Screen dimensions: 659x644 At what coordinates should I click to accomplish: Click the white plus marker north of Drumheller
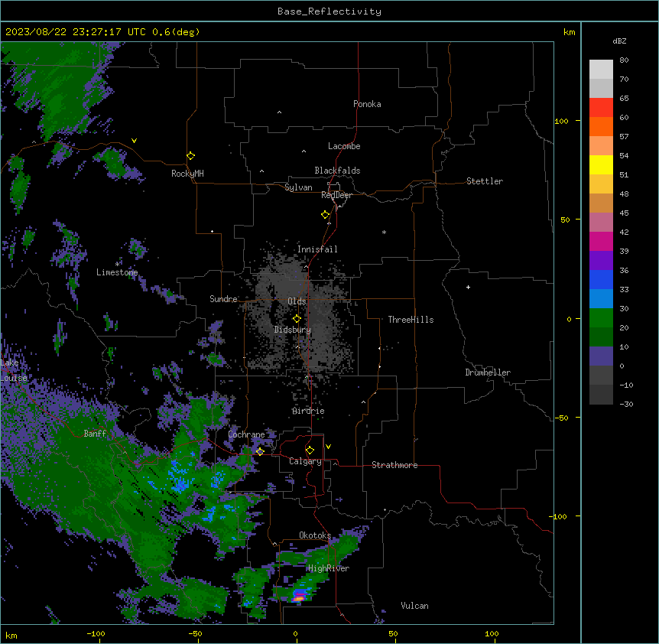coord(468,287)
